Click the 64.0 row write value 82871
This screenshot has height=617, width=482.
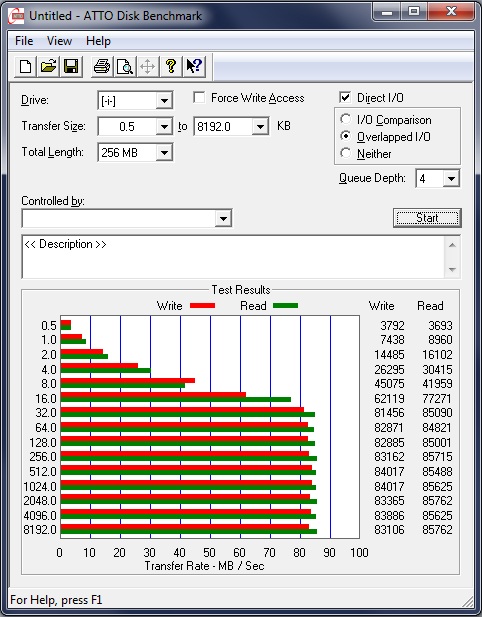pyautogui.click(x=389, y=428)
